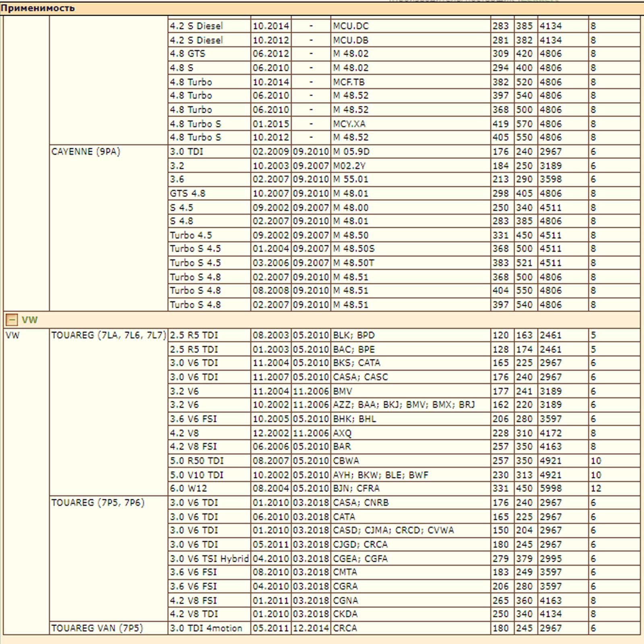Click the 4.2 V8 TDI engine cell
The width and height of the screenshot is (644, 644).
tap(194, 614)
